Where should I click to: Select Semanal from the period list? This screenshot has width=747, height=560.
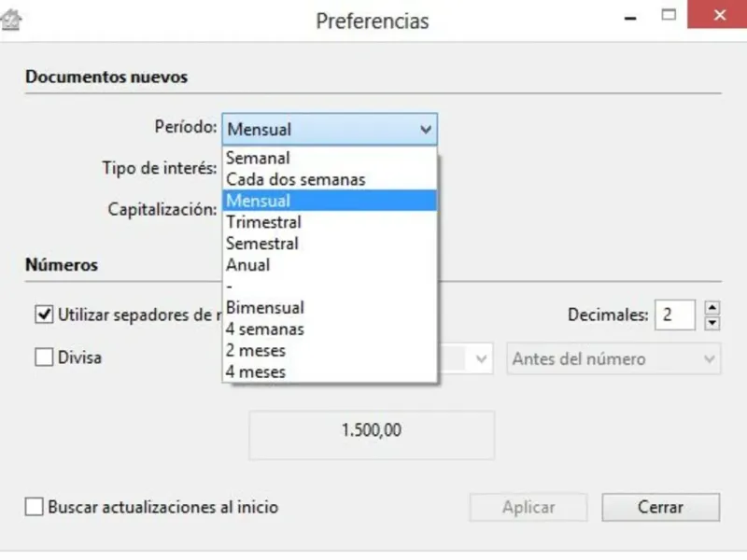pos(259,158)
